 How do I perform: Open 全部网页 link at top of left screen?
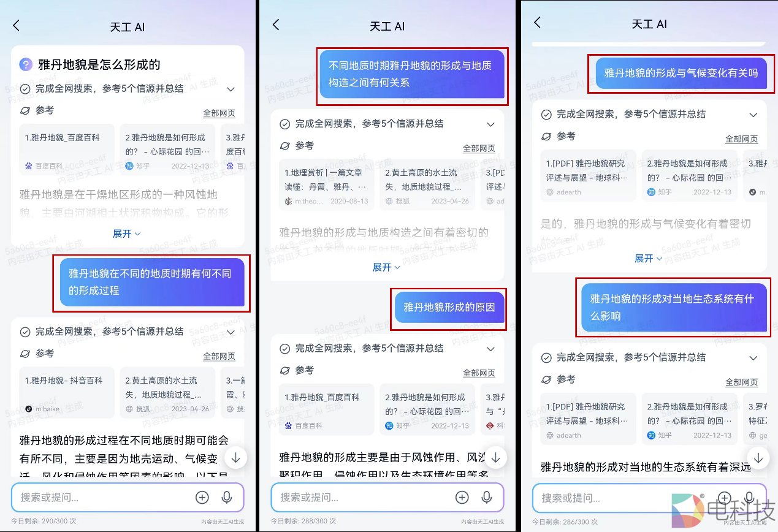click(x=219, y=113)
